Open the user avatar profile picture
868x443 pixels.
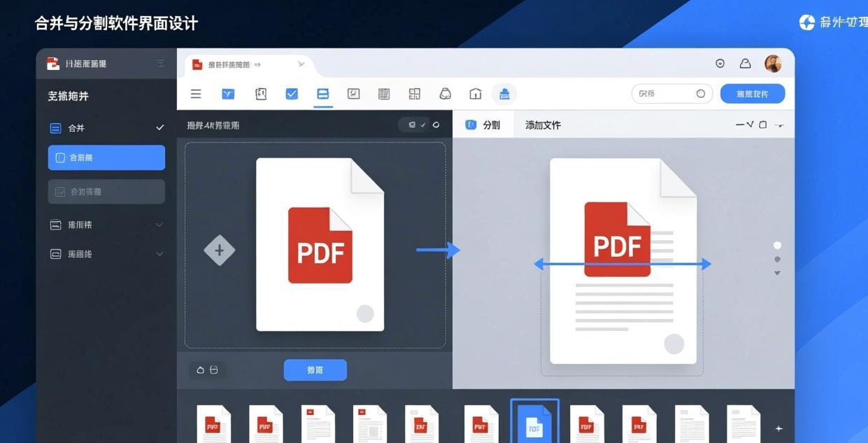pos(773,64)
